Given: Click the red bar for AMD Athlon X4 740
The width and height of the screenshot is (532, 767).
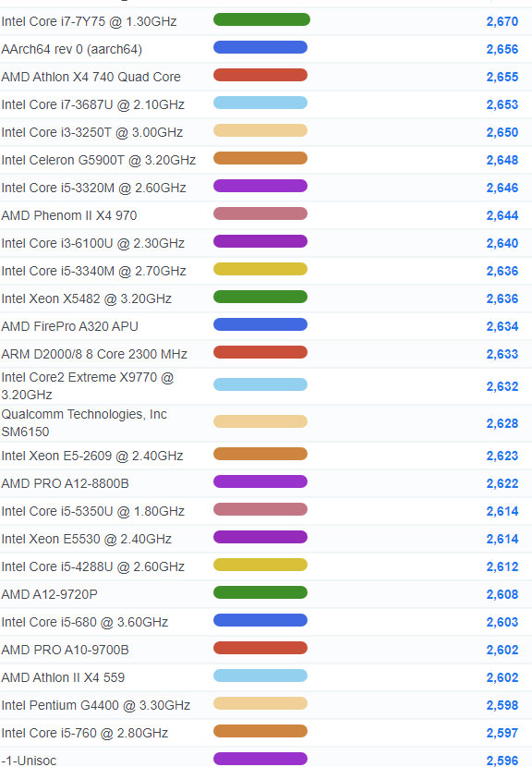Looking at the screenshot, I should (260, 75).
